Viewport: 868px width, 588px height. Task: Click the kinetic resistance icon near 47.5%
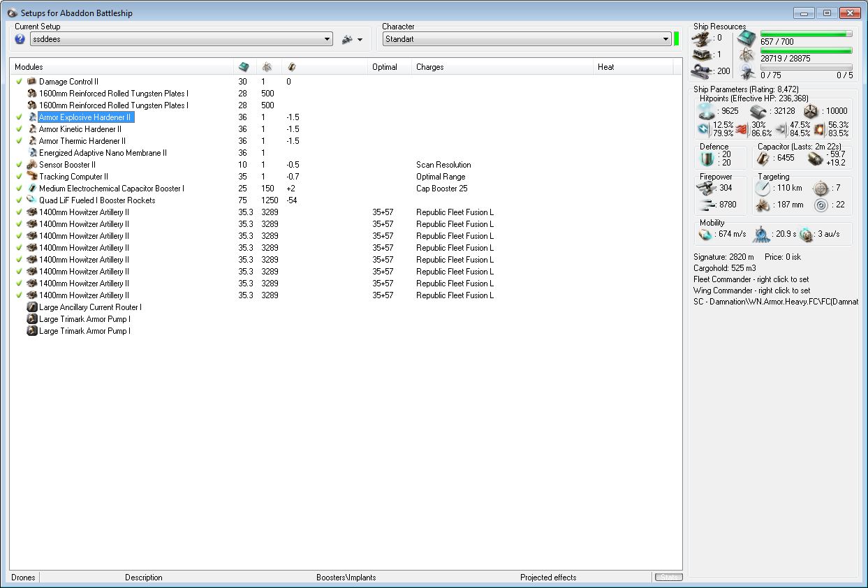pos(781,128)
